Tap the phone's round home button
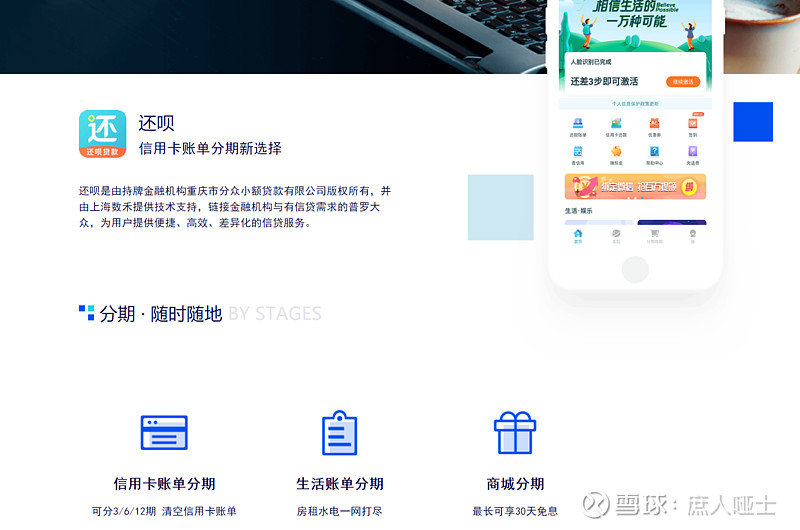The image size is (800, 530). click(x=635, y=269)
